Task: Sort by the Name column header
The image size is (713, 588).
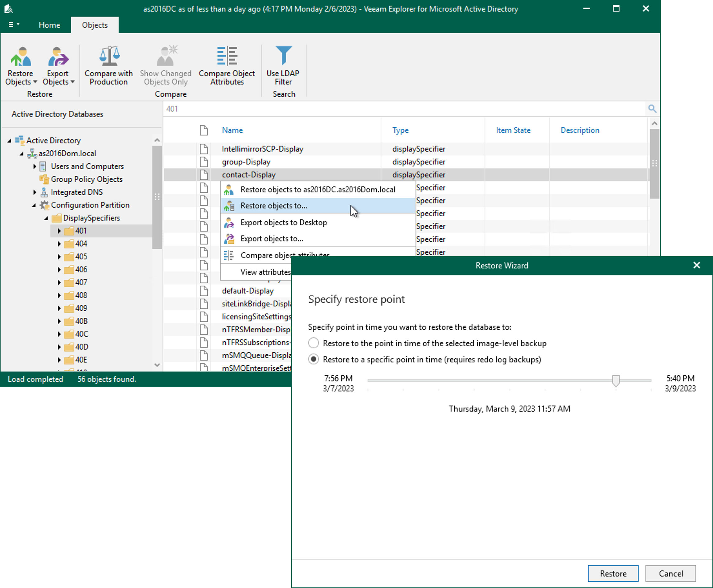Action: click(232, 130)
